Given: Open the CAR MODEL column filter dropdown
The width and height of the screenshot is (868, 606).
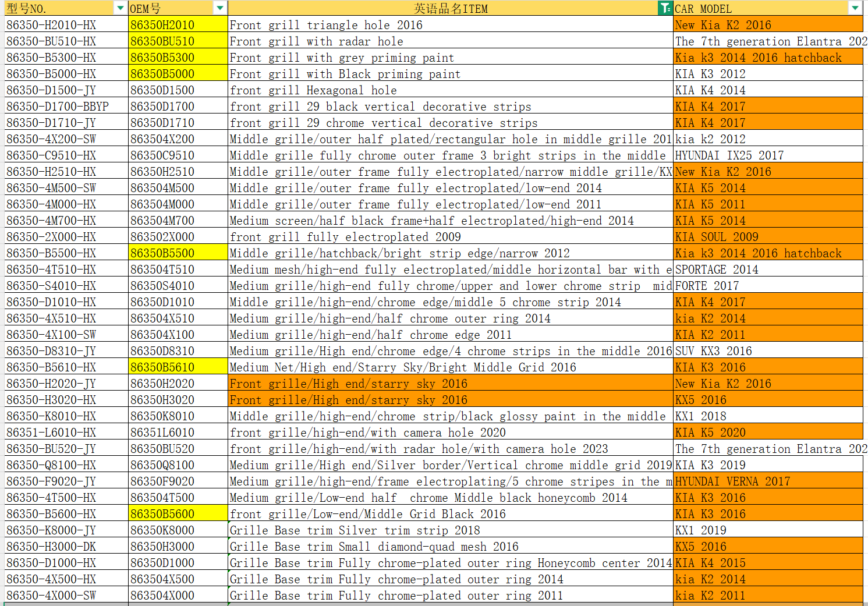Looking at the screenshot, I should (x=855, y=8).
